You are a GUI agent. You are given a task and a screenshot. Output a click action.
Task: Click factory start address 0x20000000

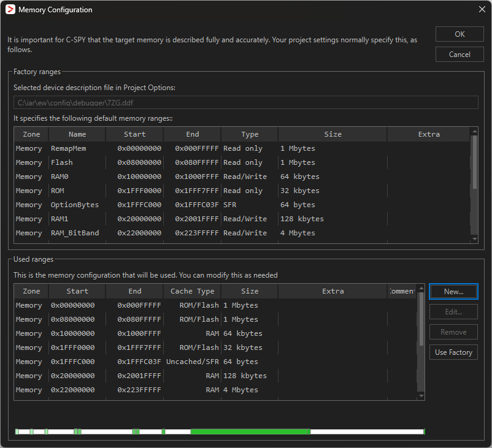[139, 219]
